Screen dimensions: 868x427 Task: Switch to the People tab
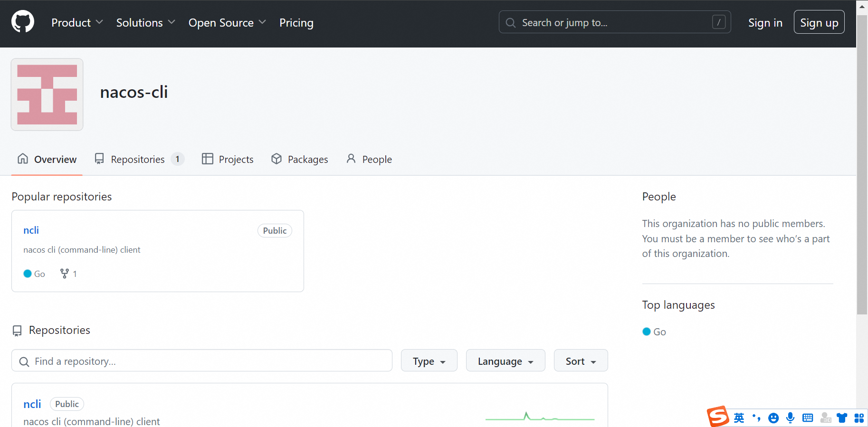pos(369,159)
